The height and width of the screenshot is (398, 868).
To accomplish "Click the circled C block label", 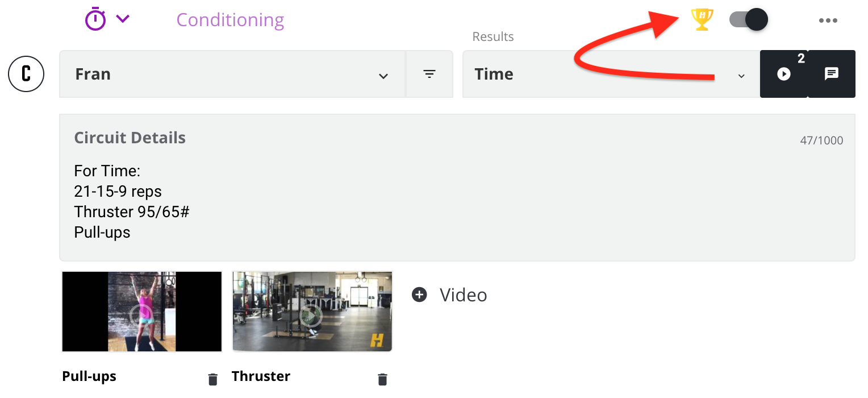I will click(26, 74).
